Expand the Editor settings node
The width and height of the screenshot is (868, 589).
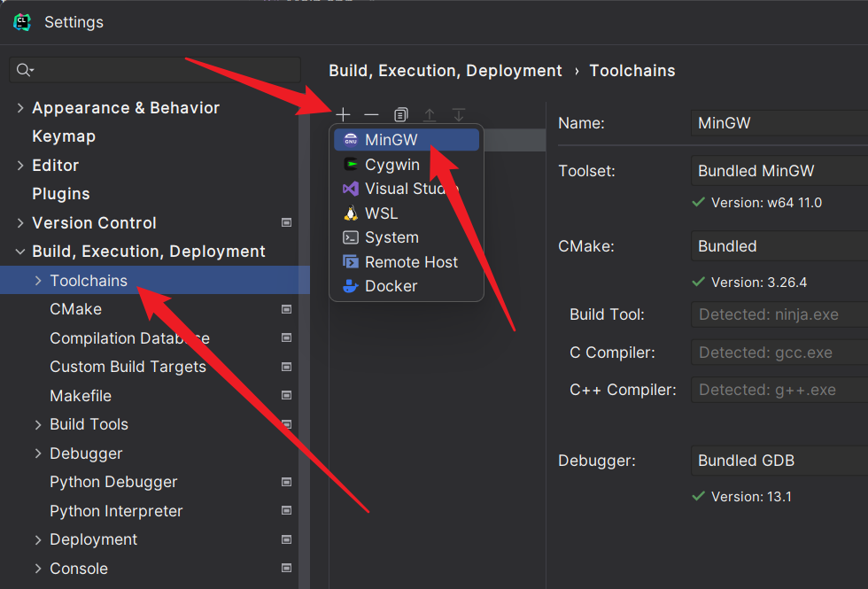tap(20, 166)
